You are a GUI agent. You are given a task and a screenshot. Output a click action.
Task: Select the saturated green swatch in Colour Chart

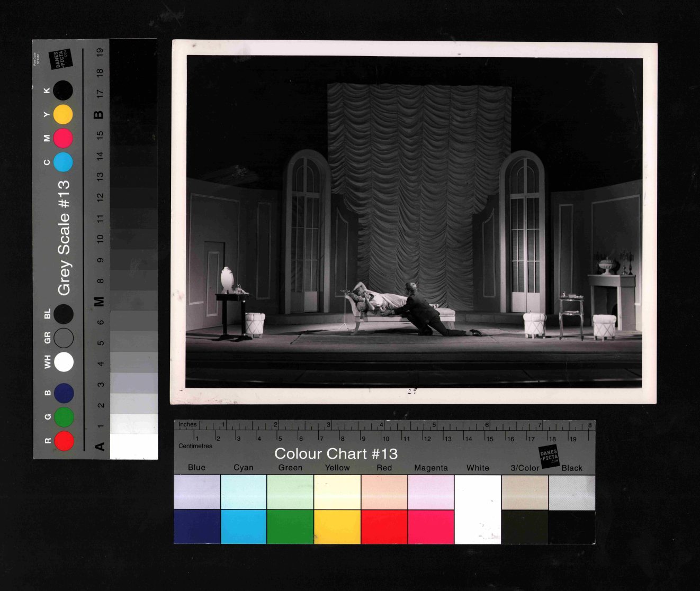pos(290,526)
